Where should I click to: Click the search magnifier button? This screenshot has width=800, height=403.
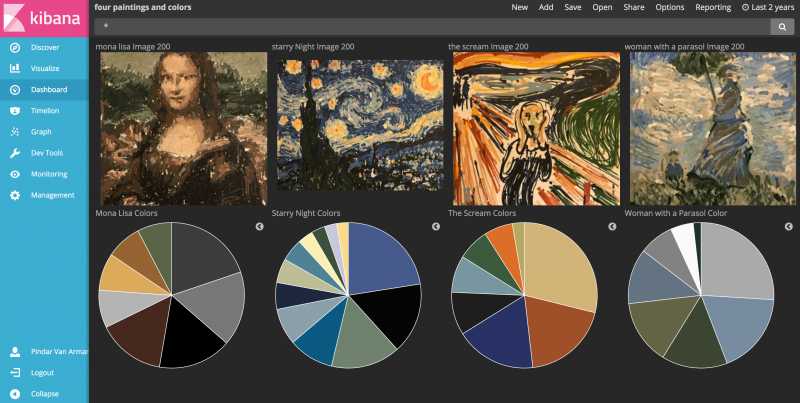click(782, 27)
